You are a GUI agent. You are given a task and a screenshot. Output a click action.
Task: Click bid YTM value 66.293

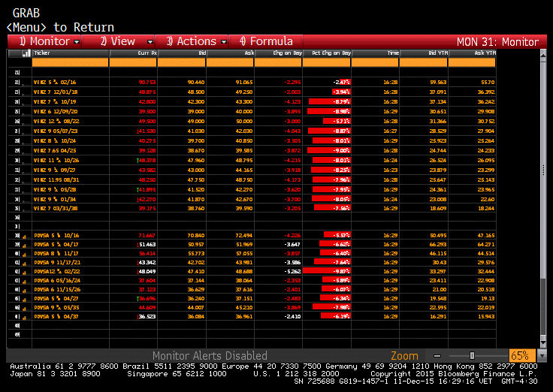coord(438,245)
